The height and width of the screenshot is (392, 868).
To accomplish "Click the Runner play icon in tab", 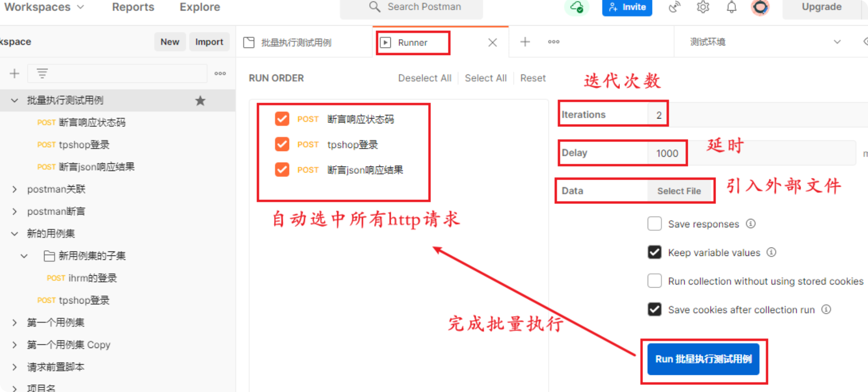I will point(386,42).
